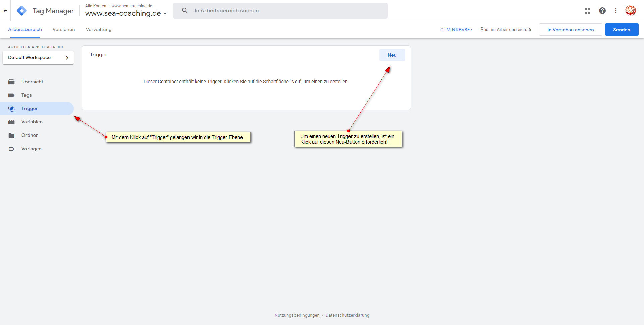
Task: Click the Übersicht briefcase icon
Action: (11, 82)
